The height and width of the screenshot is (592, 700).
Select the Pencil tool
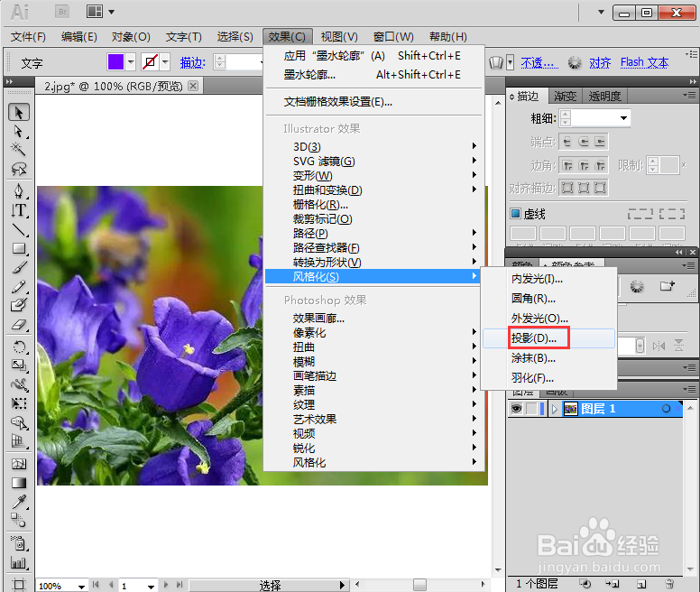[19, 286]
